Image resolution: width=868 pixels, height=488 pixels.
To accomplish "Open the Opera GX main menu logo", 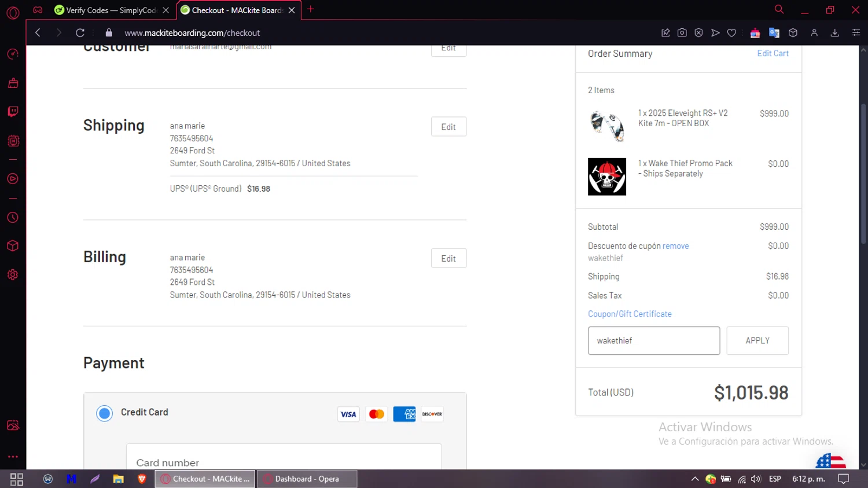I will [13, 12].
